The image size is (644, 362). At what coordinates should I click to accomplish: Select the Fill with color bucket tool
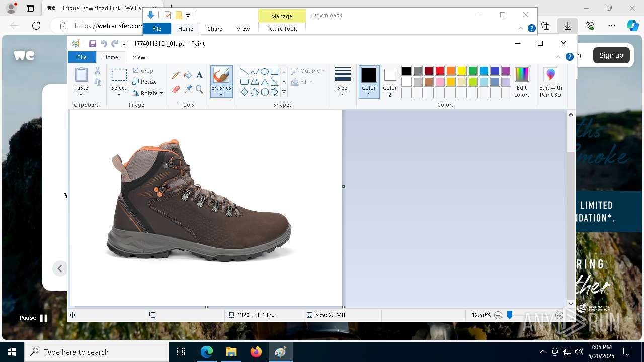tap(188, 75)
